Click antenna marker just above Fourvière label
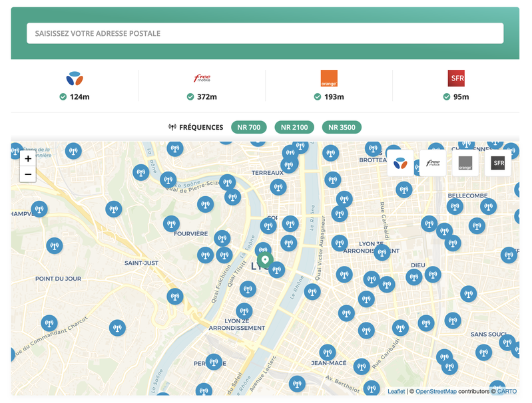 point(171,223)
